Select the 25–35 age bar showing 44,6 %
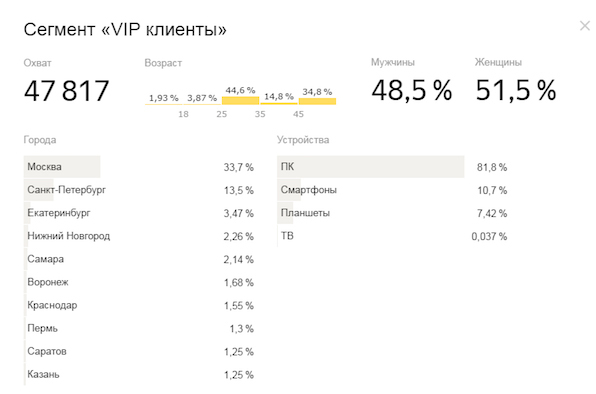This screenshot has width=596, height=394. 240,100
